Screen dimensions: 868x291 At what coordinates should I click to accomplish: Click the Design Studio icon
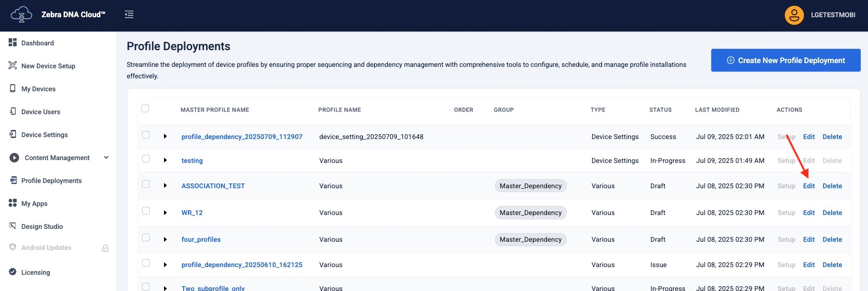[x=13, y=226]
